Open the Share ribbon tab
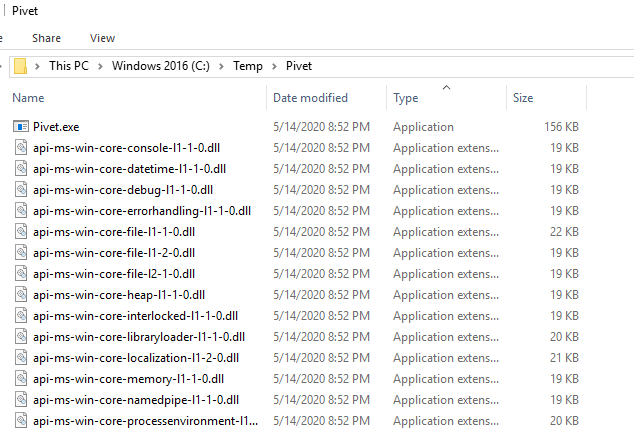634x432 pixels. (x=46, y=38)
